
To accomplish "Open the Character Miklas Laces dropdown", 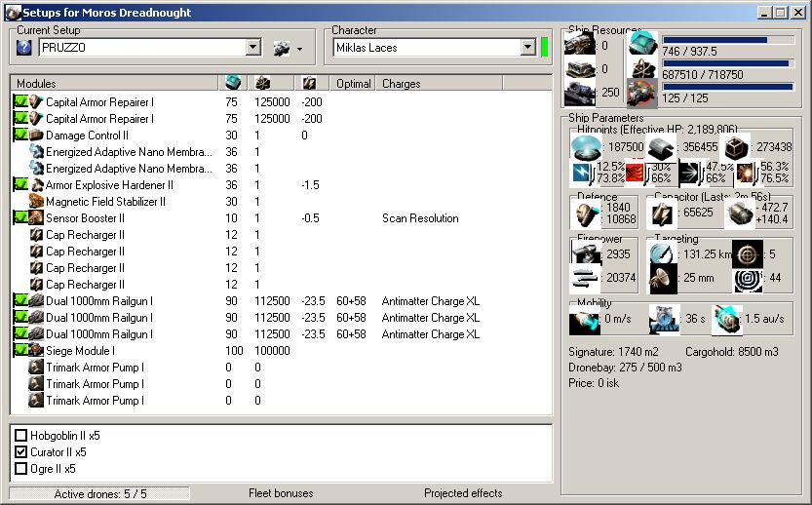I will tap(527, 48).
